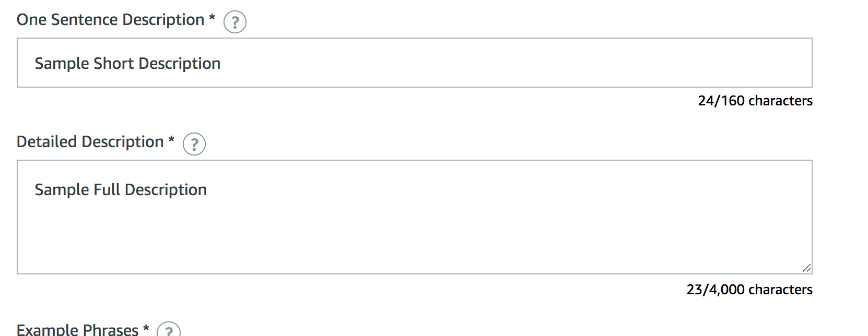Click the required asterisk after Detailed Description
The width and height of the screenshot is (868, 336).
tap(171, 140)
